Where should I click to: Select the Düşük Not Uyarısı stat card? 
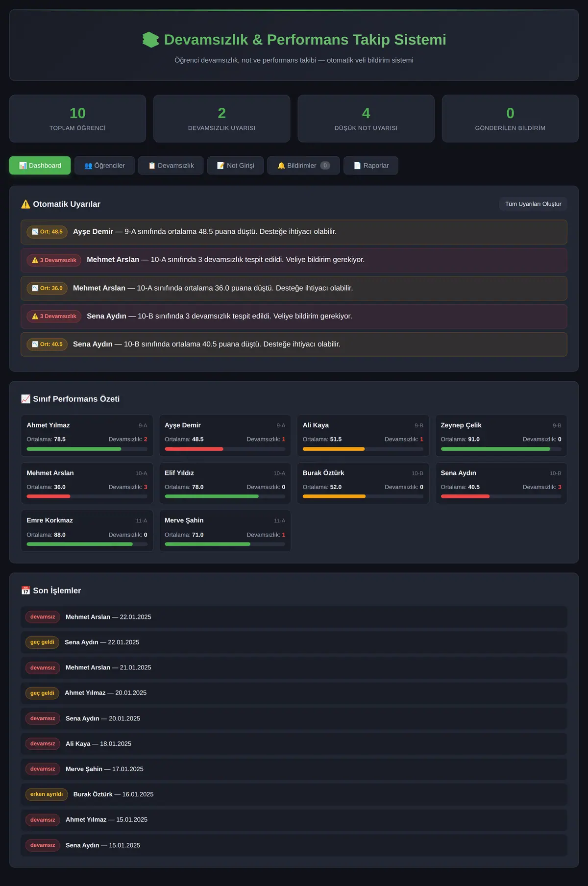pyautogui.click(x=366, y=119)
